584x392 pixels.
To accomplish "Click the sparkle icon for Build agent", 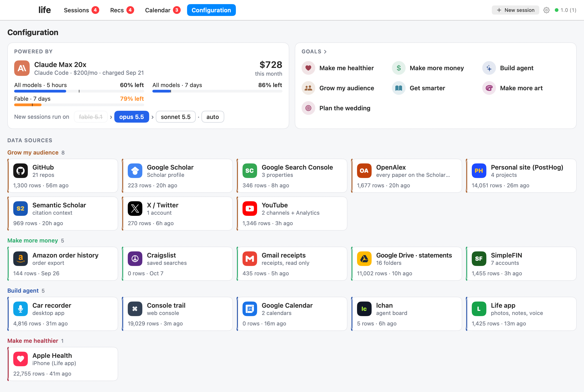I will click(489, 68).
